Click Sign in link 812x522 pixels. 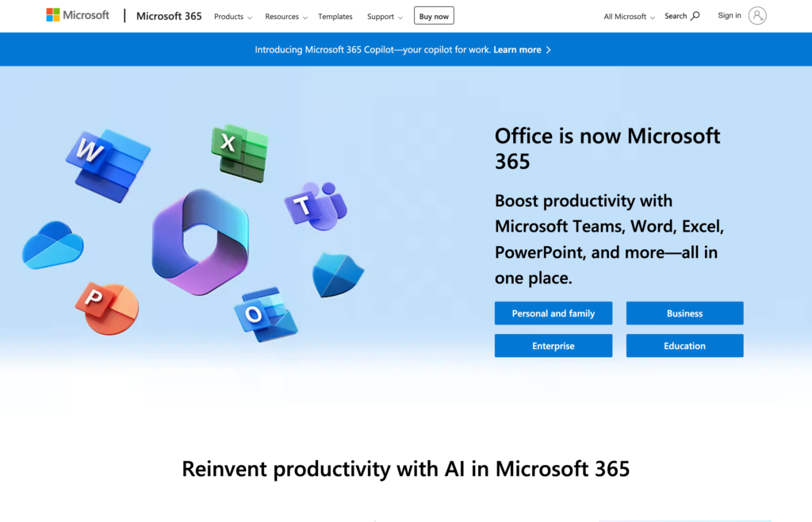pos(730,16)
